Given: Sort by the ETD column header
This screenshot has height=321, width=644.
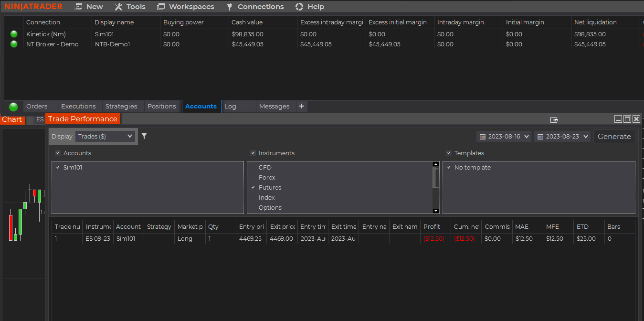Looking at the screenshot, I should coord(589,226).
